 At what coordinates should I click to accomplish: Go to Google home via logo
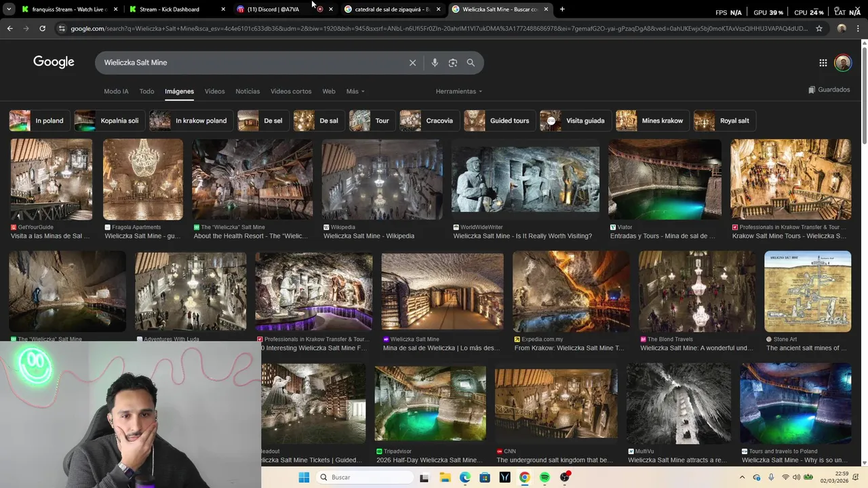click(x=54, y=62)
